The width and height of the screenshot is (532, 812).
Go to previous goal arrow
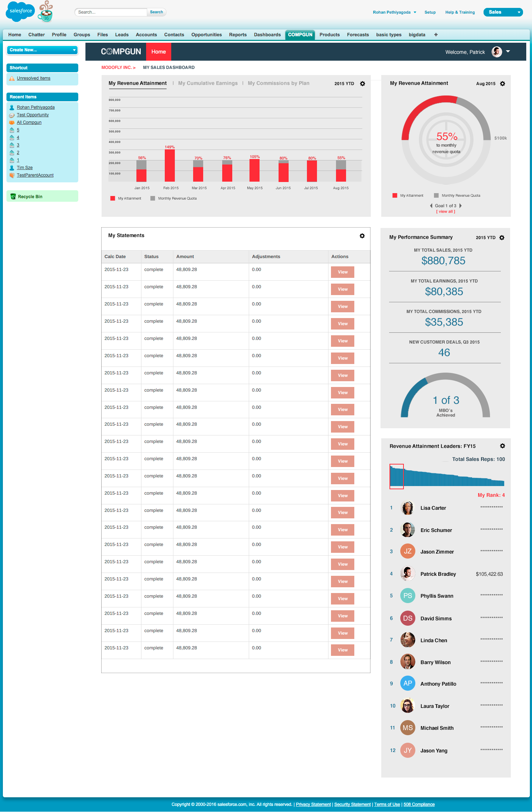click(x=431, y=206)
